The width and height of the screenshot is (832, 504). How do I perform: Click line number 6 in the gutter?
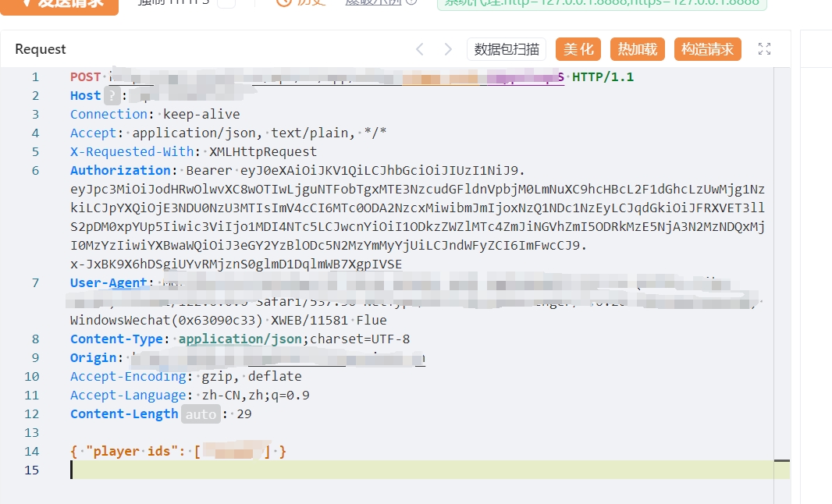(x=35, y=170)
